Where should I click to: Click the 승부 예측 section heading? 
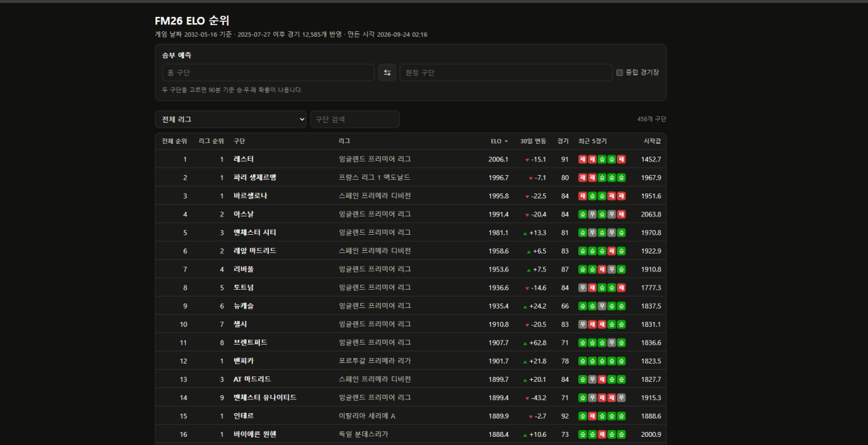tap(176, 56)
